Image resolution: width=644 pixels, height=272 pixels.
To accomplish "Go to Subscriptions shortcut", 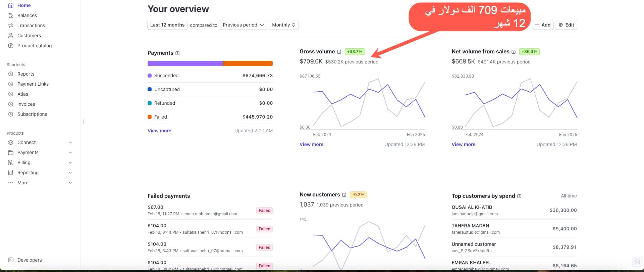I will coord(32,114).
